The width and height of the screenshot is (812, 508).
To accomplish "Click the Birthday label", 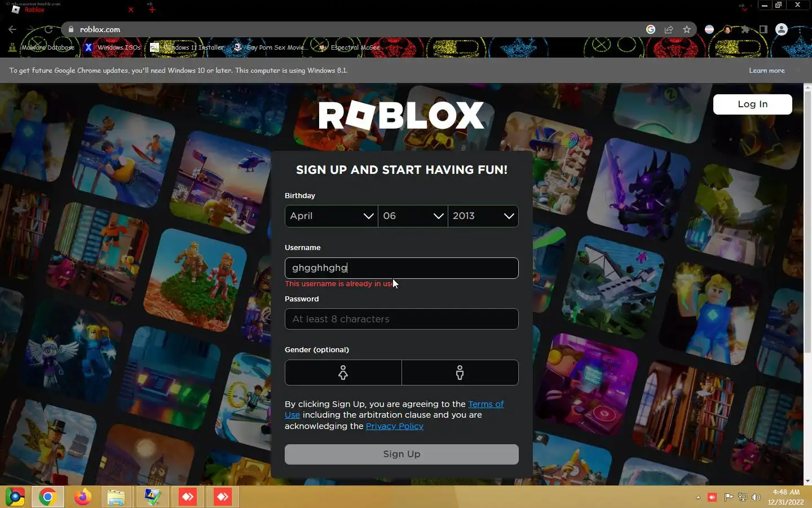I will (300, 196).
